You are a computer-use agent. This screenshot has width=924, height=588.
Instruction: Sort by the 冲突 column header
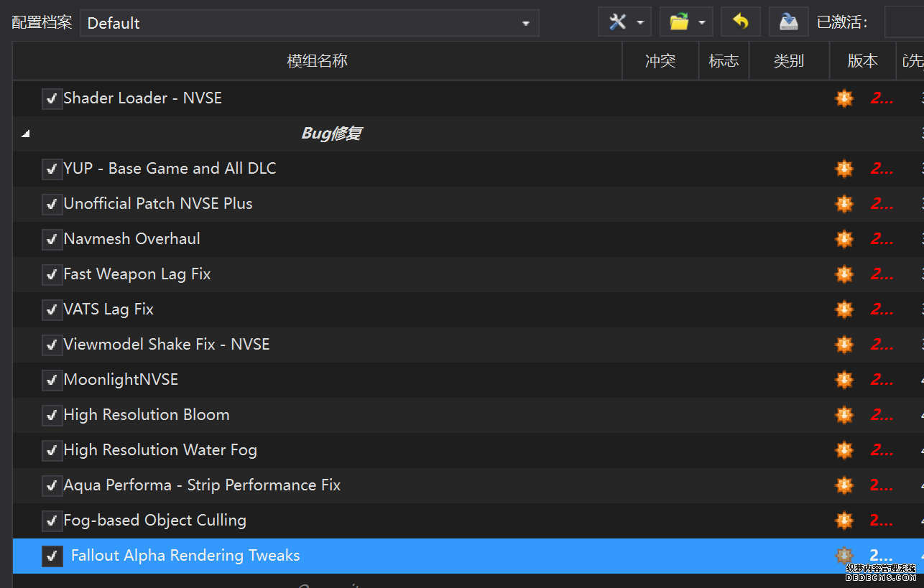[660, 61]
